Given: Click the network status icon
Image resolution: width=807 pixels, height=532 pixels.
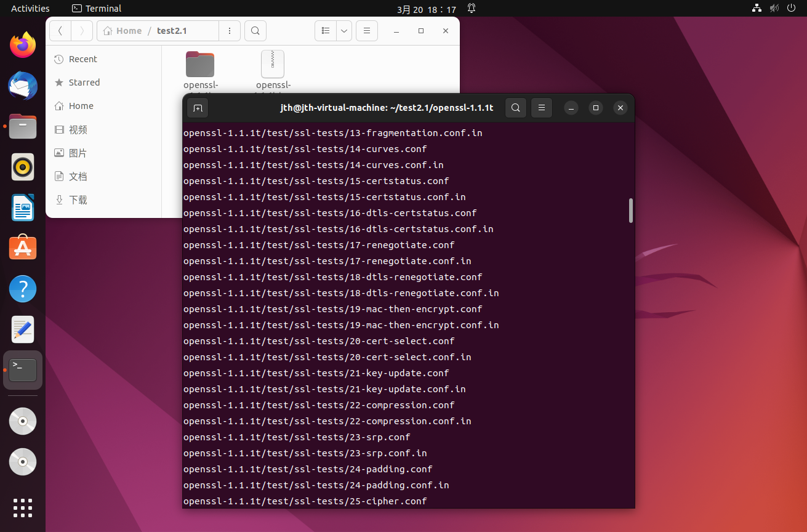Looking at the screenshot, I should coord(757,9).
